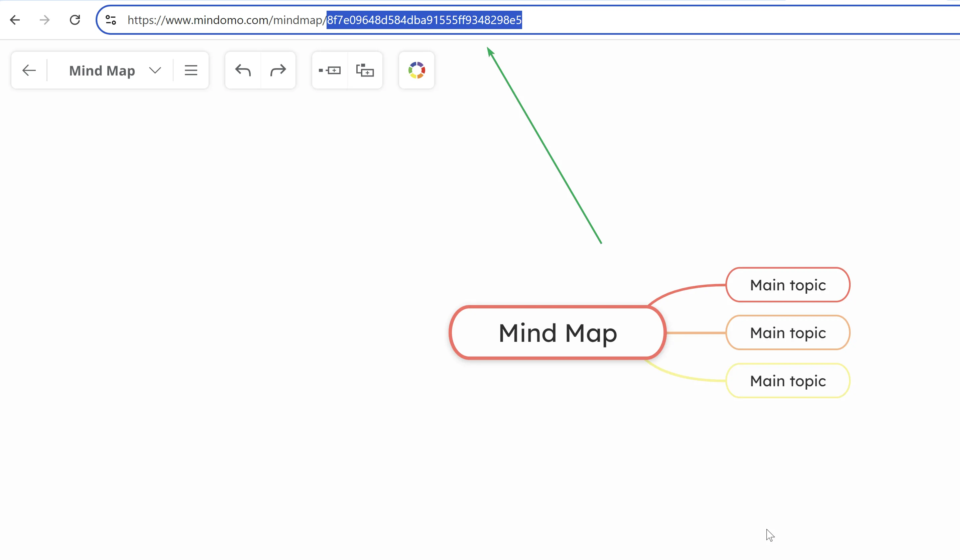Open the hamburger menu icon
Viewport: 960px width, 560px height.
[191, 71]
